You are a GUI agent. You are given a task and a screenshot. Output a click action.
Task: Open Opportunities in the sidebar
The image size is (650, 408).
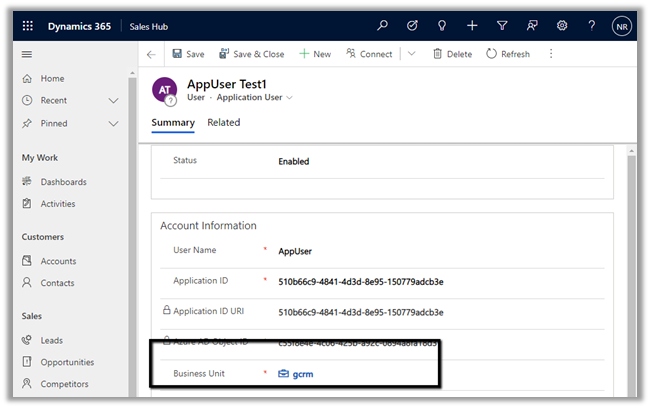click(67, 362)
